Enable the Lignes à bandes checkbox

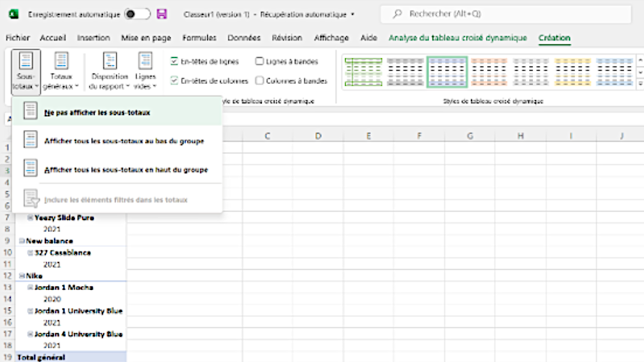click(x=259, y=61)
